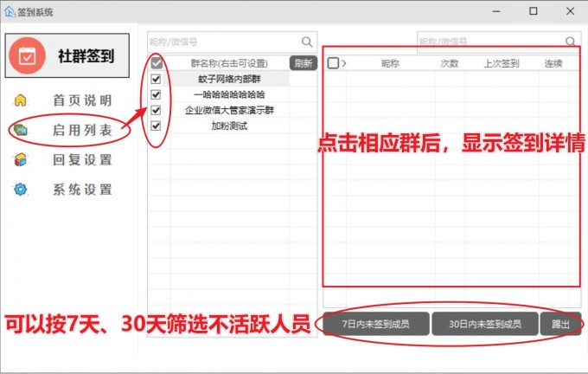Click the 刷新 refresh button

click(304, 63)
